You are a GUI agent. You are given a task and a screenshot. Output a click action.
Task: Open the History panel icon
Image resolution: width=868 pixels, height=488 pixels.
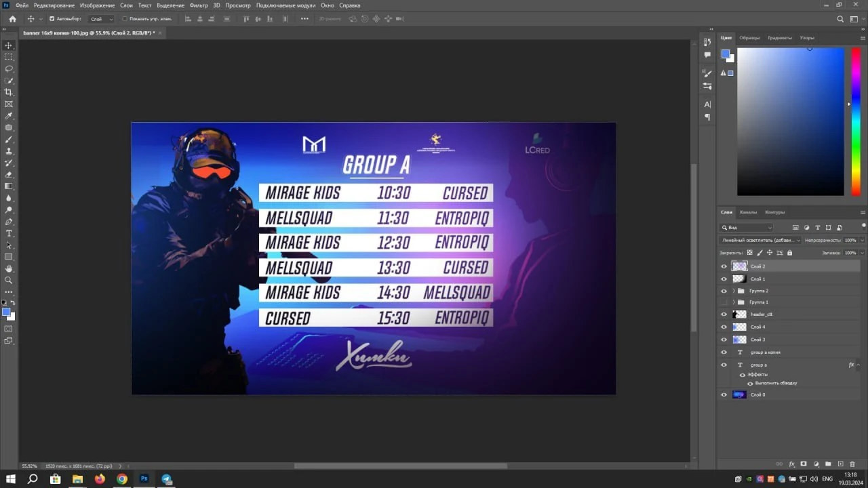[x=707, y=43]
